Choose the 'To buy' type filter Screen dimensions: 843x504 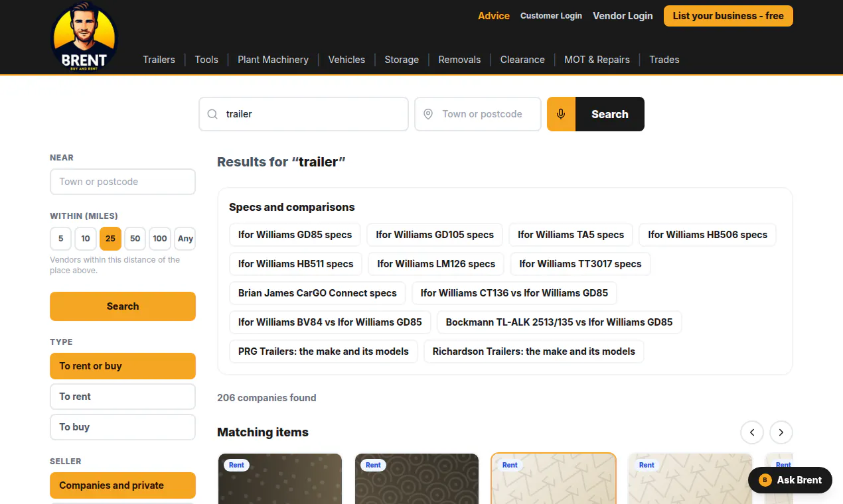click(x=123, y=427)
